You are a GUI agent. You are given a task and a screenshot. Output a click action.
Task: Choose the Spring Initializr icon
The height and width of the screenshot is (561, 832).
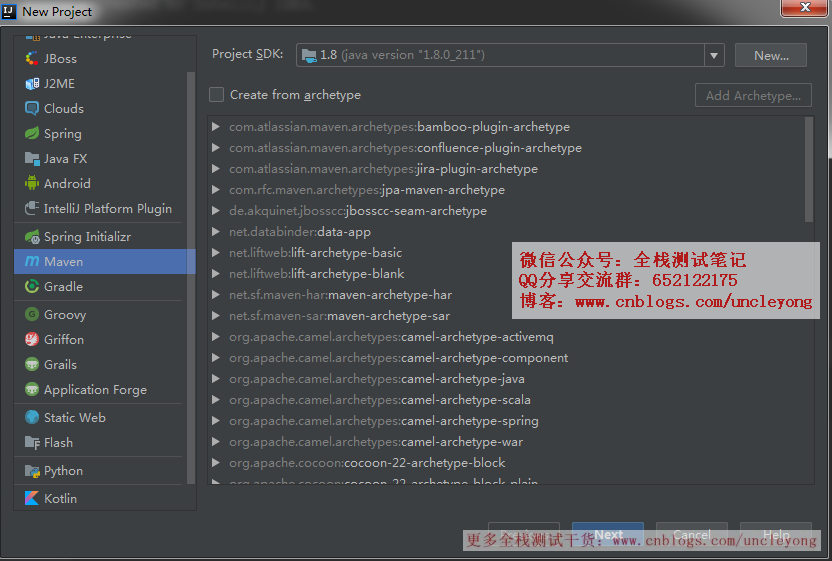point(32,237)
